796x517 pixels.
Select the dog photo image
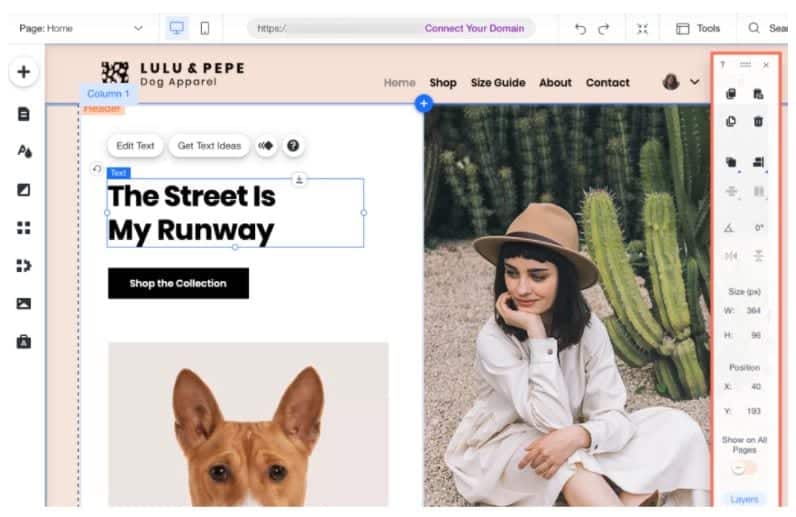[248, 424]
